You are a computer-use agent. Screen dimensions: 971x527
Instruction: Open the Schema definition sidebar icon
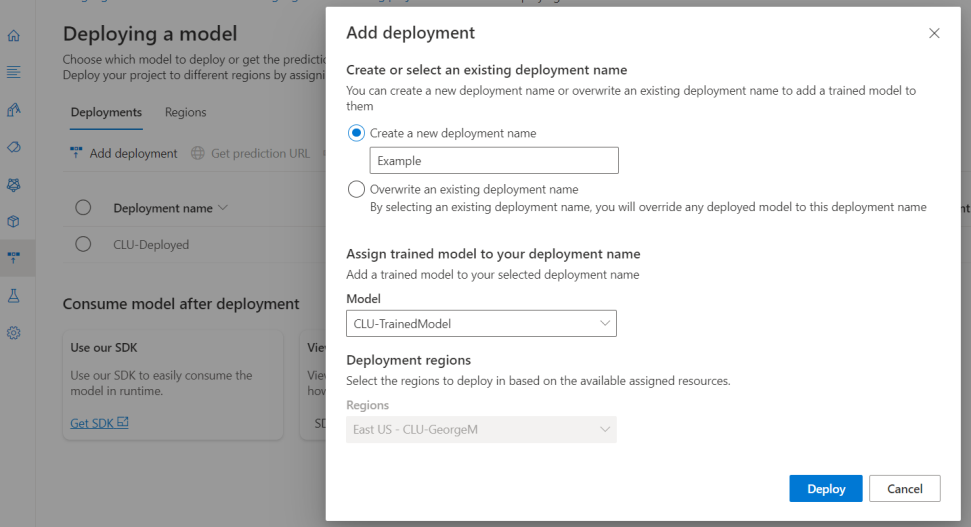pos(14,72)
